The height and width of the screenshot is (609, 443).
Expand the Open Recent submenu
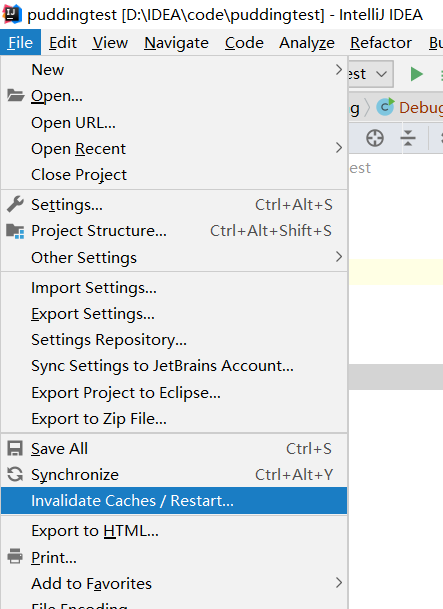click(x=174, y=148)
